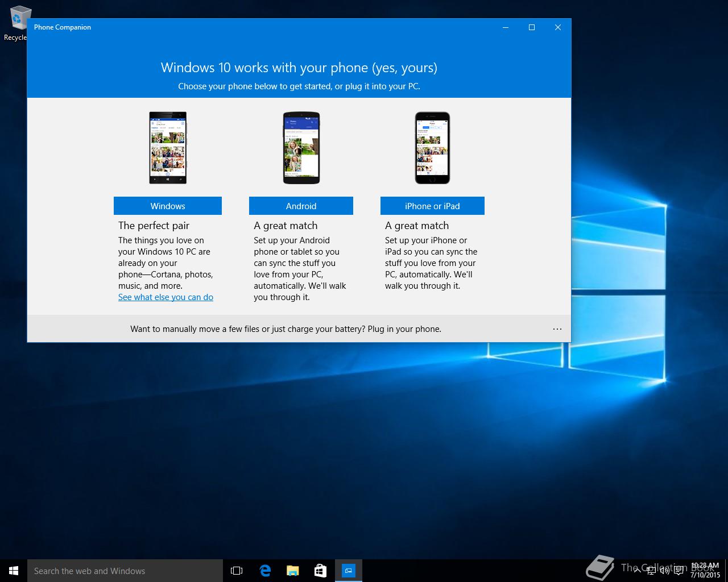Select the Windows phone picture
Viewport: 728px width, 582px height.
point(168,148)
